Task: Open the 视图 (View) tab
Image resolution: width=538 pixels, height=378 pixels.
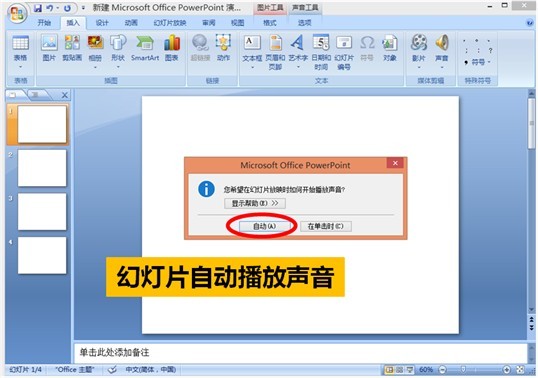Action: [x=237, y=23]
